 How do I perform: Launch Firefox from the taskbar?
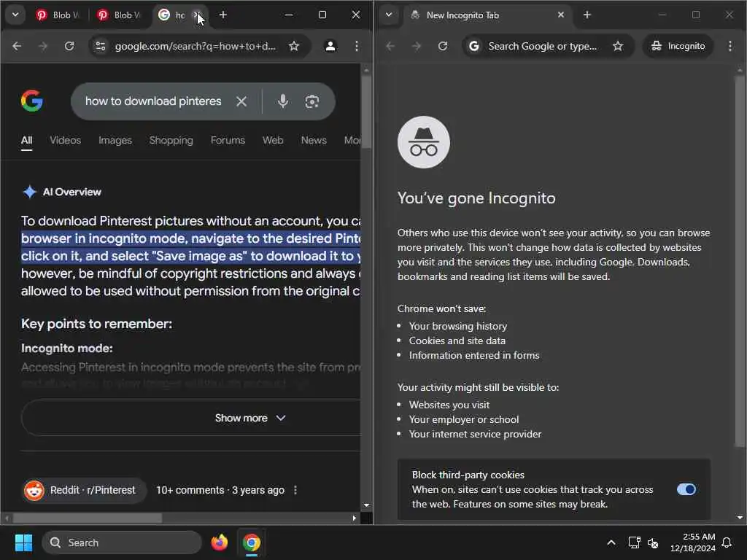(219, 542)
